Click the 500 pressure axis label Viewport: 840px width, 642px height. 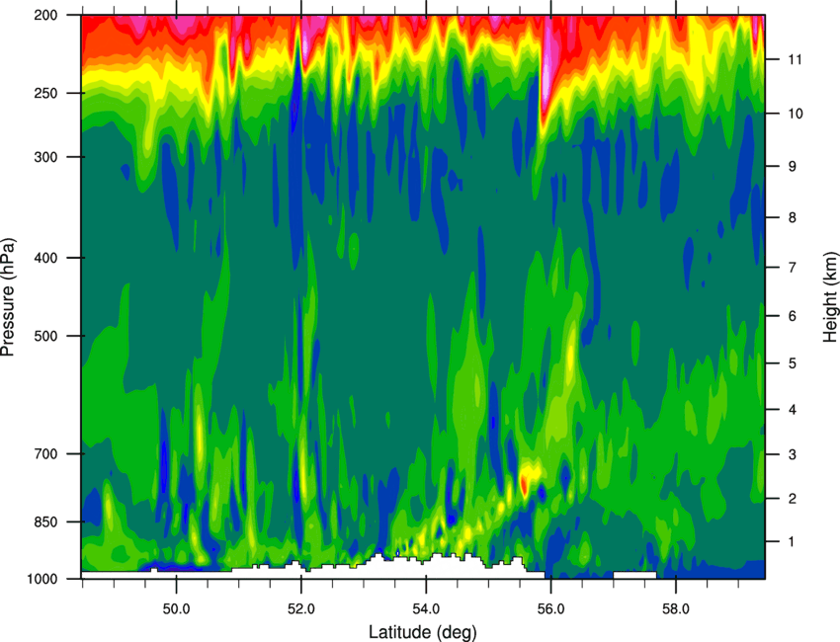click(x=45, y=336)
